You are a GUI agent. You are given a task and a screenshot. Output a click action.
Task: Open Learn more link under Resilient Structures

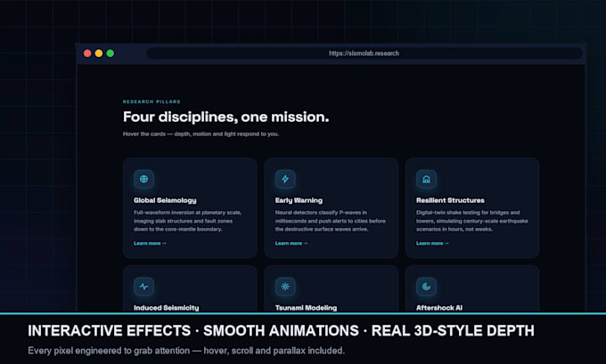click(432, 243)
